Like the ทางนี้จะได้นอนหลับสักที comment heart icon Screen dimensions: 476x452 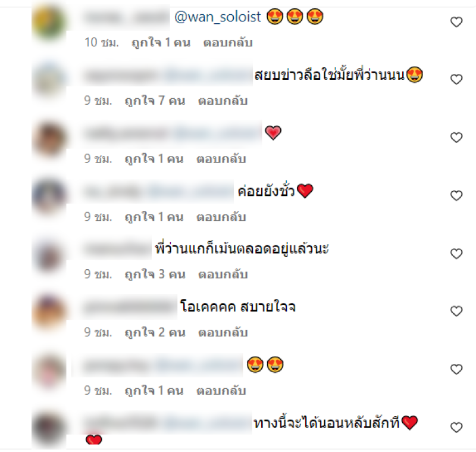[456, 428]
